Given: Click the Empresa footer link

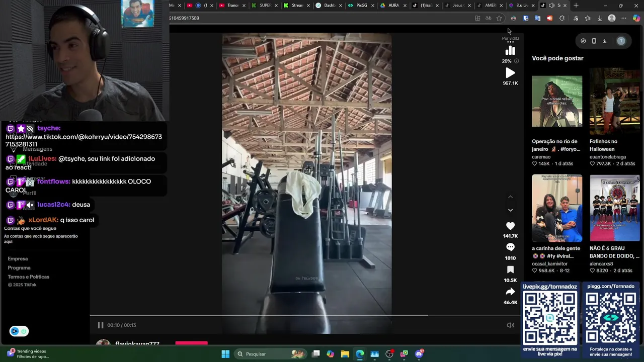Looking at the screenshot, I should [x=18, y=259].
